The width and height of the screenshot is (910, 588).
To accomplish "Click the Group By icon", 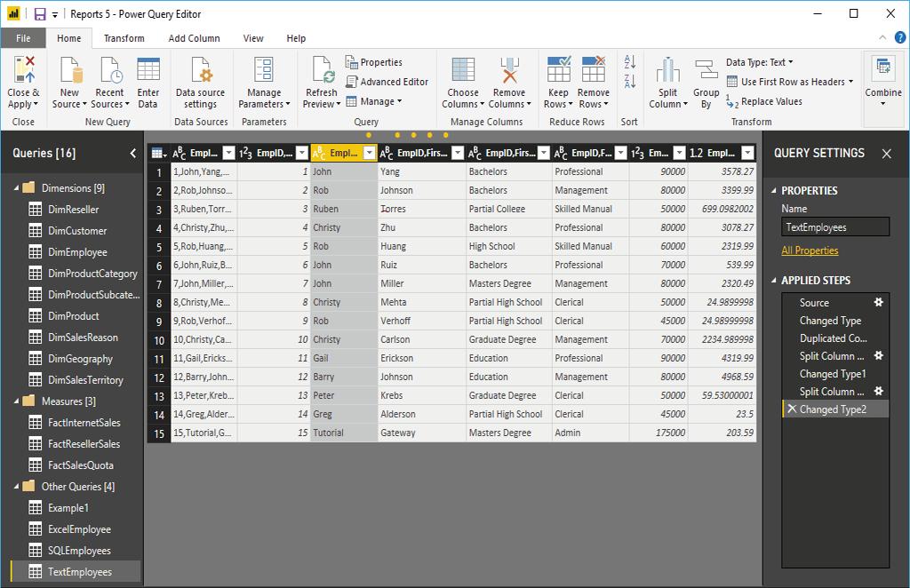I will tap(706, 71).
